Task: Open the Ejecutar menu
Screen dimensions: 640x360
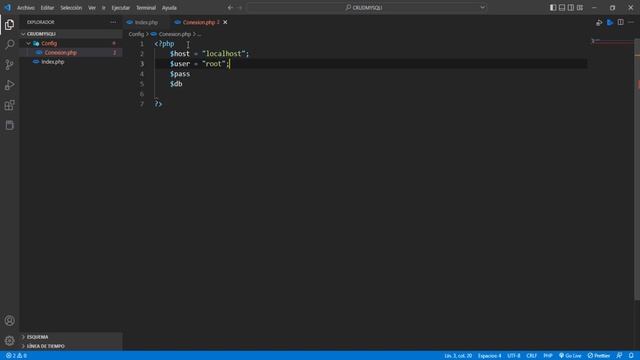Action: coord(120,7)
